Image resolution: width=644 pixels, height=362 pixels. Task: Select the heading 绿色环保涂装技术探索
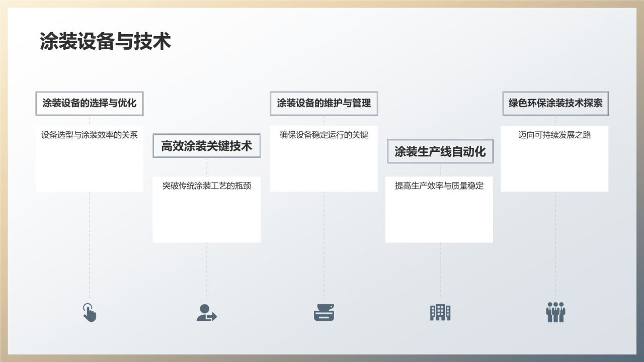[x=555, y=103]
